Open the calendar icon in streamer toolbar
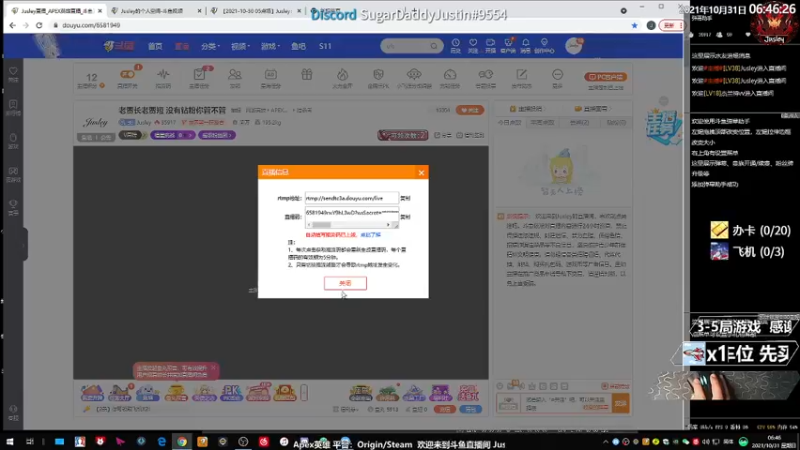The image size is (800, 450). pos(270,74)
